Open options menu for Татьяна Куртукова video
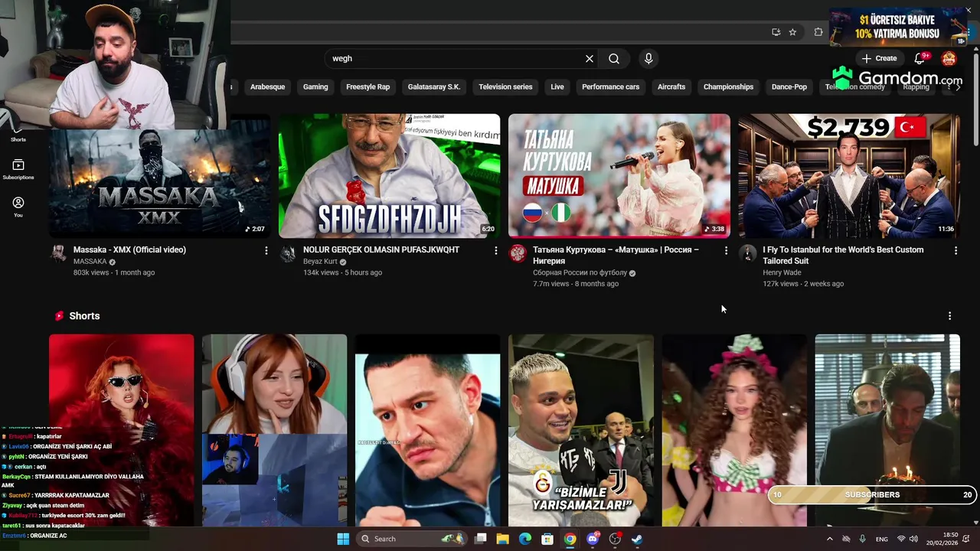 coord(726,250)
